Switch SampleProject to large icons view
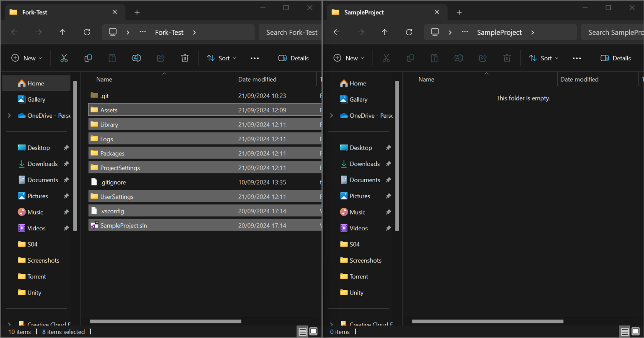This screenshot has height=338, width=644. [636, 331]
